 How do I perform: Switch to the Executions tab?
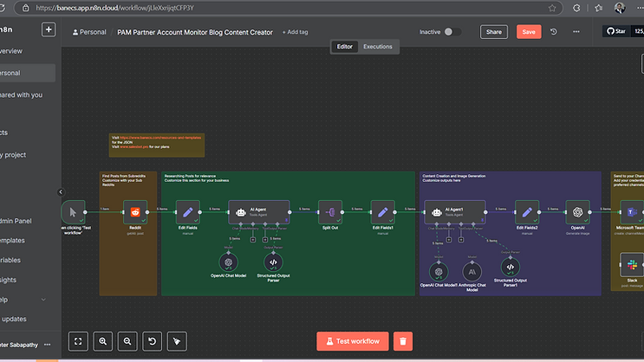pos(377,47)
